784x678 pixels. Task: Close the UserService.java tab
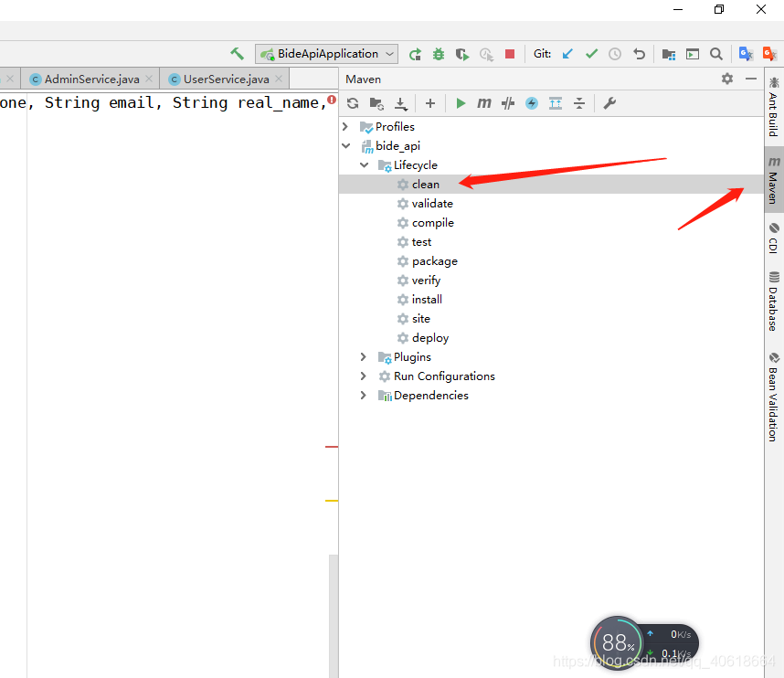coord(279,79)
